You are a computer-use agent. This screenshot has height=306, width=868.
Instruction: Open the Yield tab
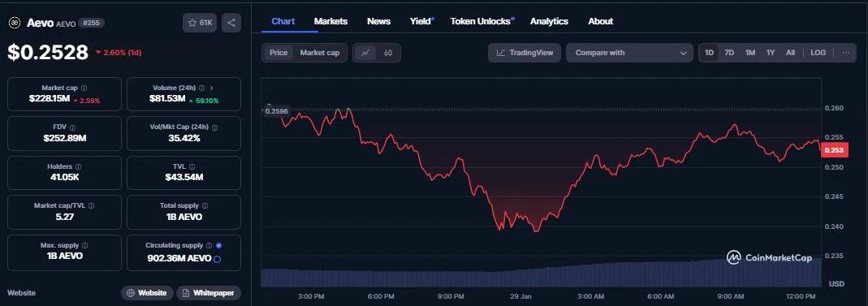pos(421,21)
